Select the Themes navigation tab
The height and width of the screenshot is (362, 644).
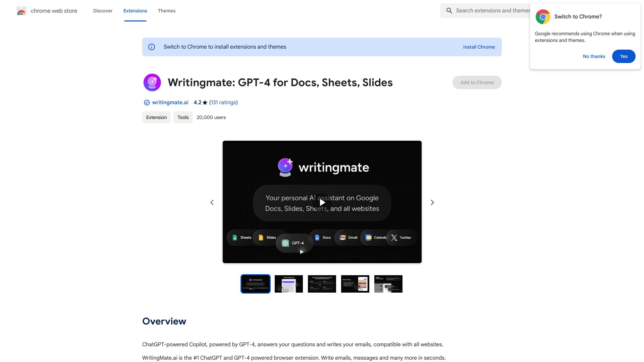166,10
